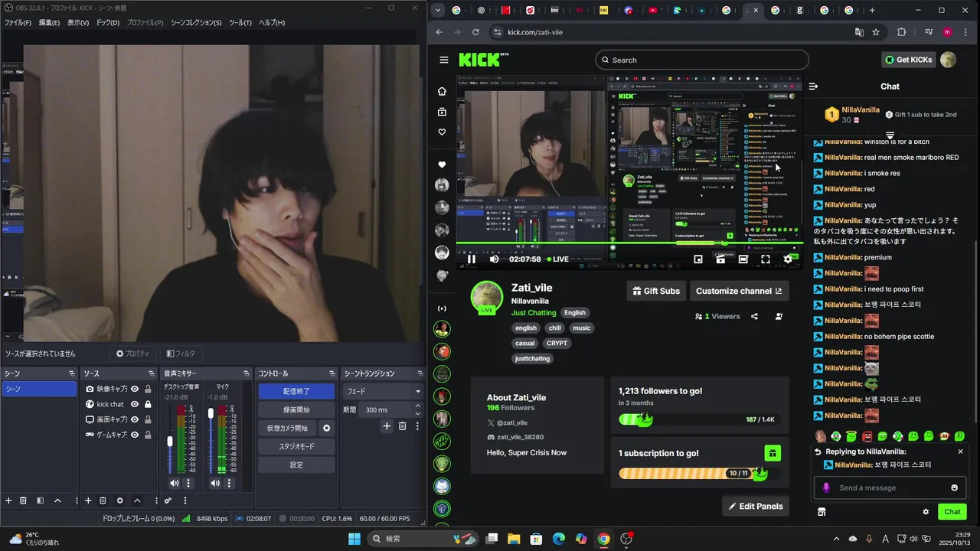The height and width of the screenshot is (551, 980).
Task: Toggle visibility of 映像キャプチャ source
Action: pos(135,389)
